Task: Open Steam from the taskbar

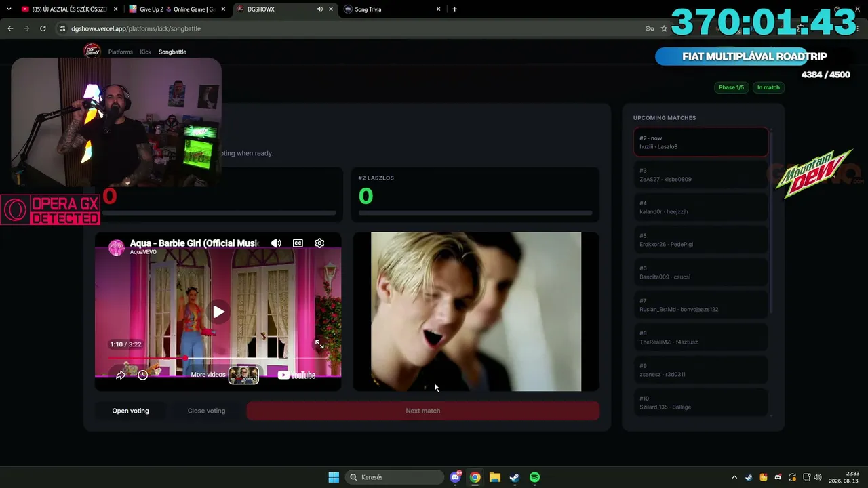Action: click(x=515, y=477)
